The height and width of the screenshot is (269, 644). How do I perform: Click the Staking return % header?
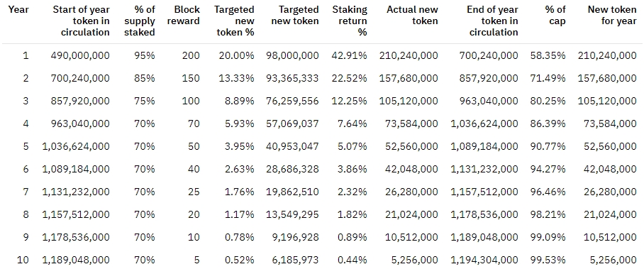(350, 21)
